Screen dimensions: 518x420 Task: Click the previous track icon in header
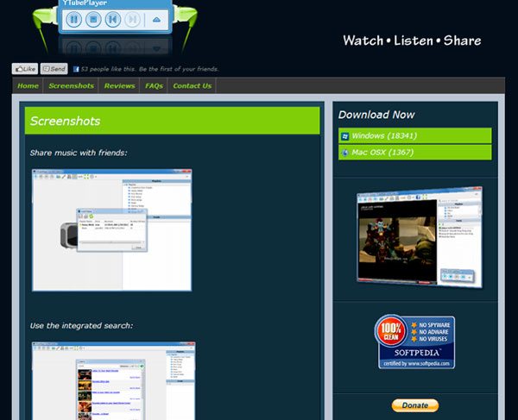point(112,18)
